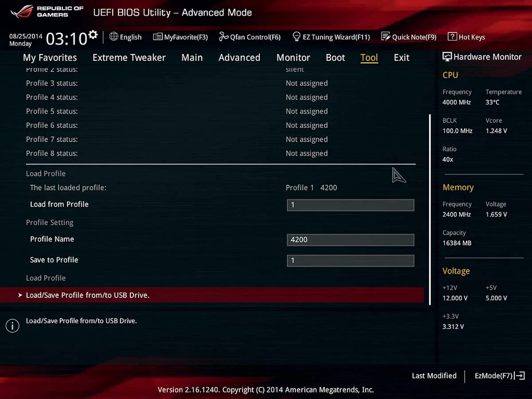The height and width of the screenshot is (399, 532).
Task: Click the Profile Setting heading
Action: click(50, 222)
